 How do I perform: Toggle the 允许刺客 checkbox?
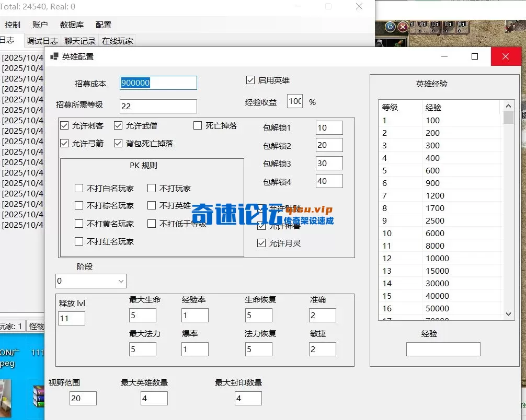65,125
